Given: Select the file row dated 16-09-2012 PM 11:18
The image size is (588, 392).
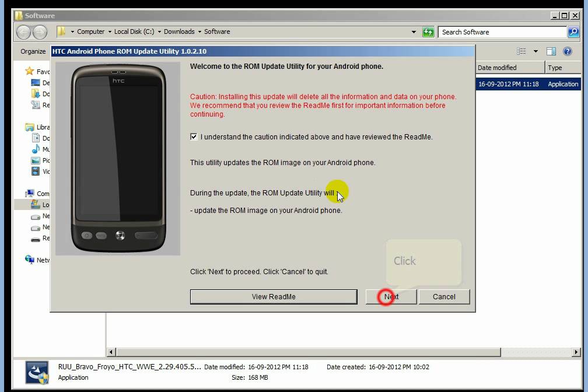Looking at the screenshot, I should point(528,84).
